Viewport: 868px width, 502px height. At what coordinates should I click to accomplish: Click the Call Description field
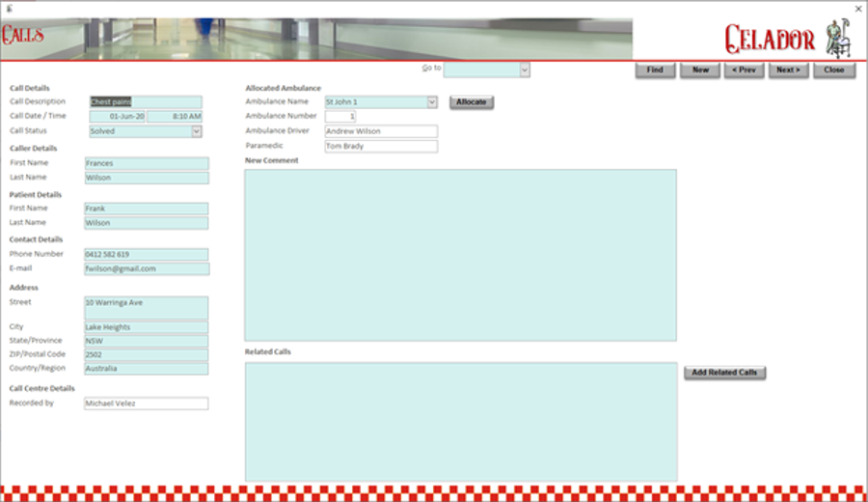pyautogui.click(x=146, y=102)
